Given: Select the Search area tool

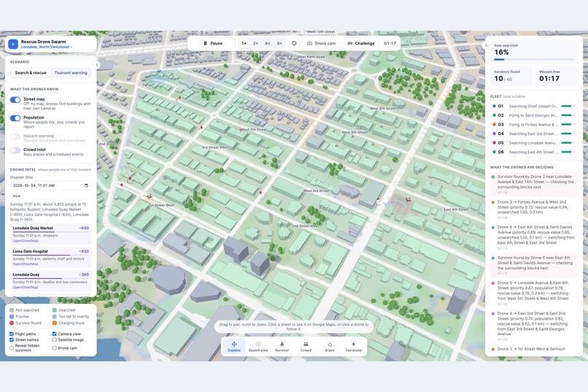Looking at the screenshot, I should click(258, 346).
